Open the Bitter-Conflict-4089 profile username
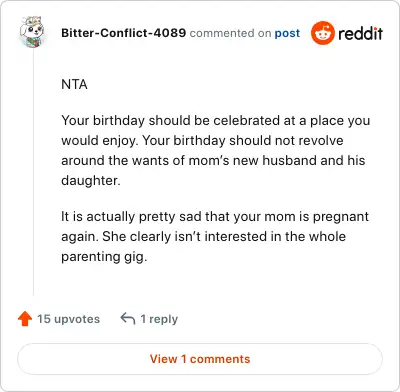The image size is (400, 392). [123, 33]
